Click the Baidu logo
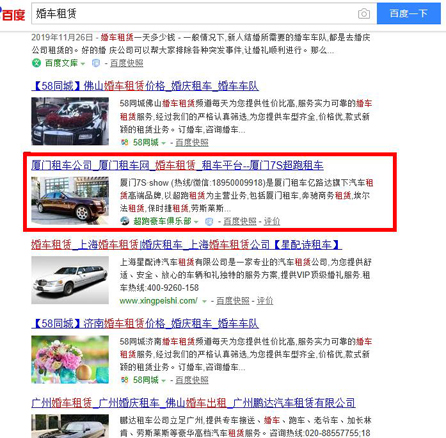 13,14
